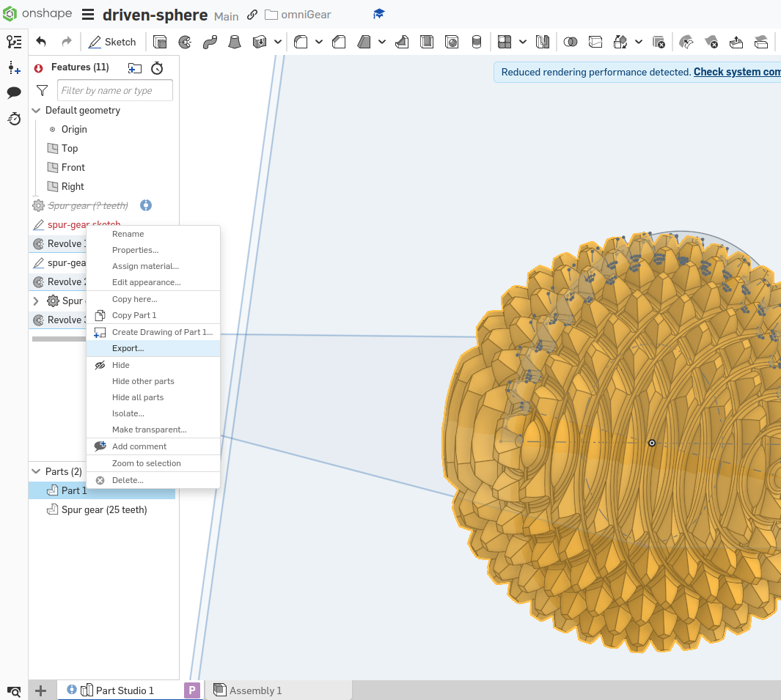Collapse the Parts (2) list
781x700 pixels.
click(x=36, y=471)
